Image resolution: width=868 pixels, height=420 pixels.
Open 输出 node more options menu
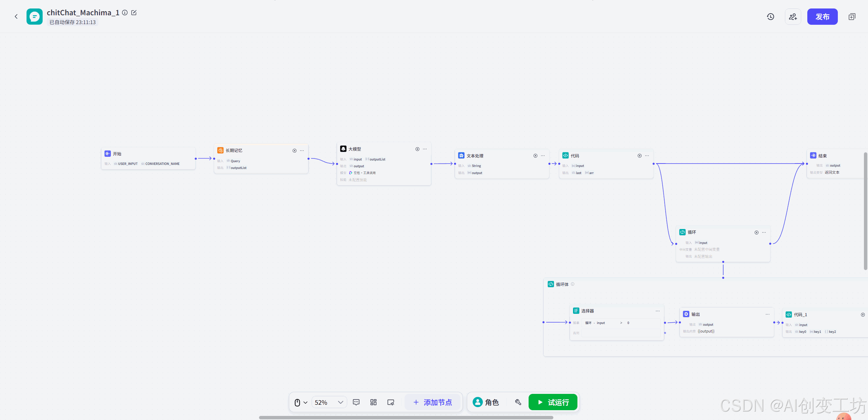(767, 314)
